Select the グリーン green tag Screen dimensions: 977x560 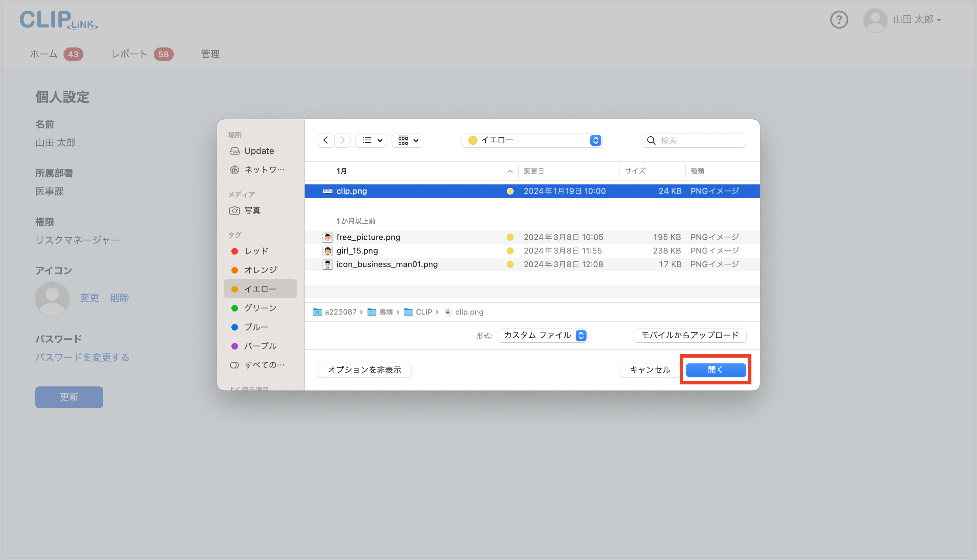pos(260,308)
